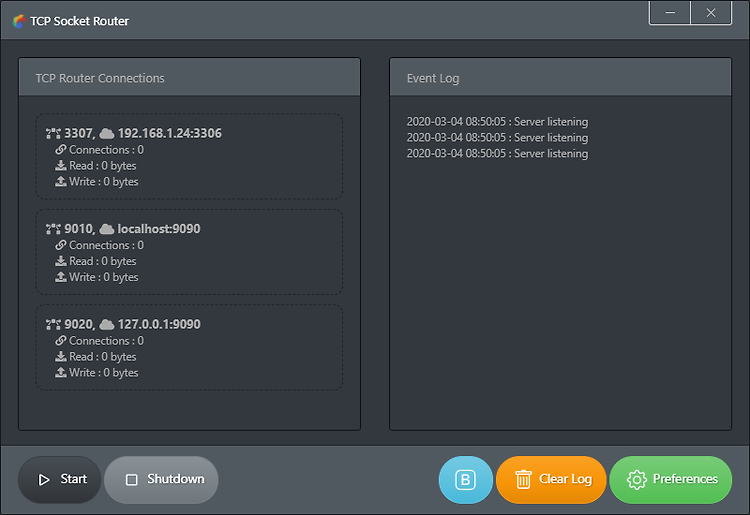Viewport: 750px width, 515px height.
Task: Click the cloud icon beside 192.168.1.24:3306
Action: coord(107,133)
